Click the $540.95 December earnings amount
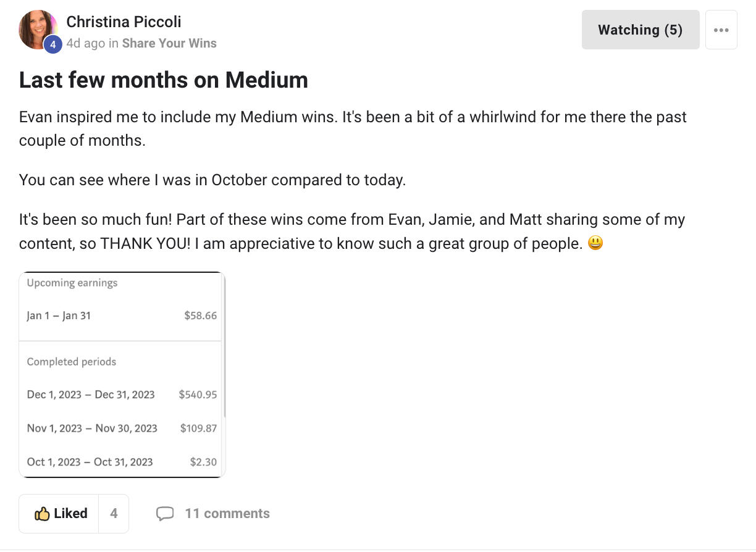 point(198,395)
